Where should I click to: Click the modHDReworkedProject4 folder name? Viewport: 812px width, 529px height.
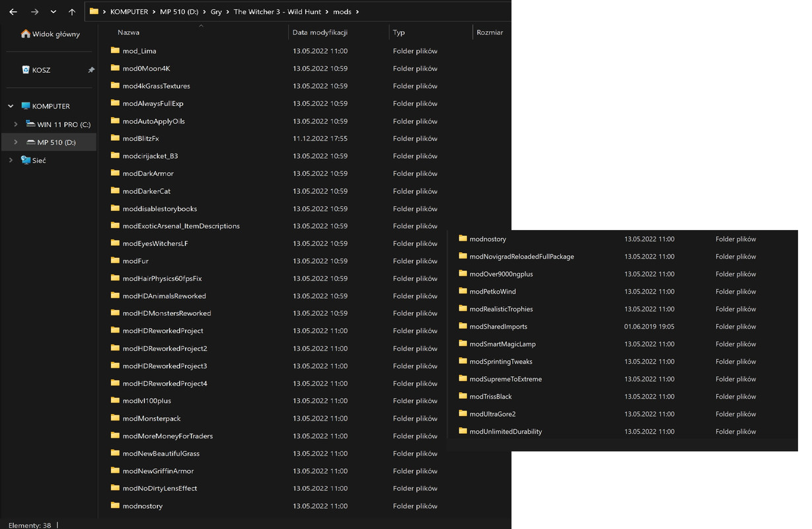165,384
